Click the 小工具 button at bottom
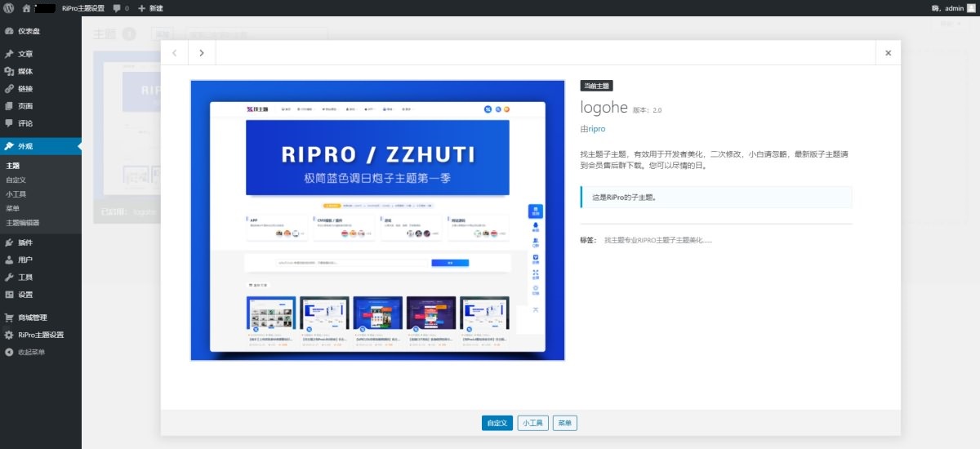The height and width of the screenshot is (449, 980). click(x=533, y=423)
